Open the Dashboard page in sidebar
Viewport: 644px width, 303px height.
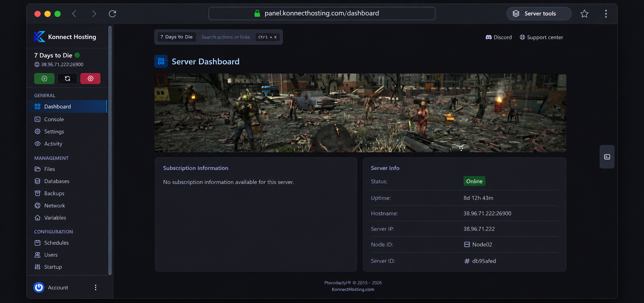tap(67, 107)
